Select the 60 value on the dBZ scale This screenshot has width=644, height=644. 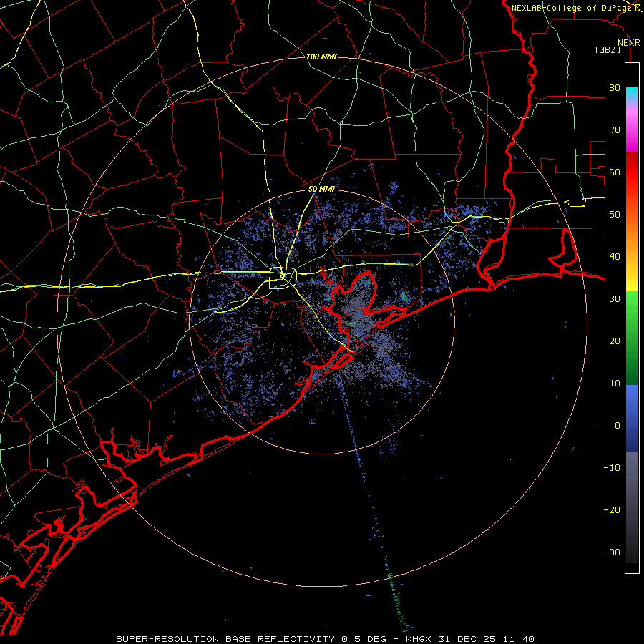tap(615, 172)
